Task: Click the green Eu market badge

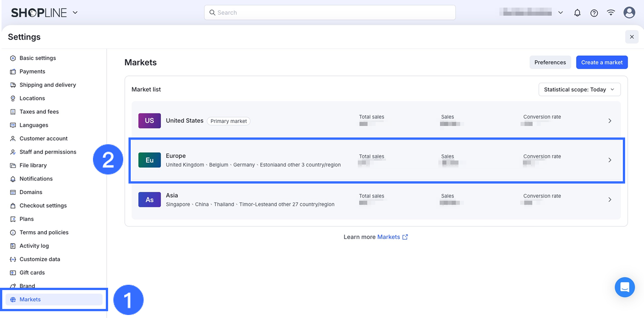Action: pyautogui.click(x=149, y=160)
